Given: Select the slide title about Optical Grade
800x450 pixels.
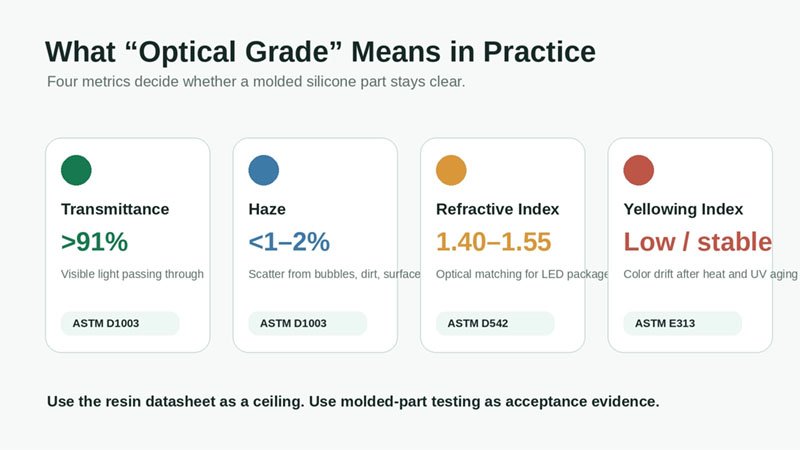Looking at the screenshot, I should click(320, 52).
